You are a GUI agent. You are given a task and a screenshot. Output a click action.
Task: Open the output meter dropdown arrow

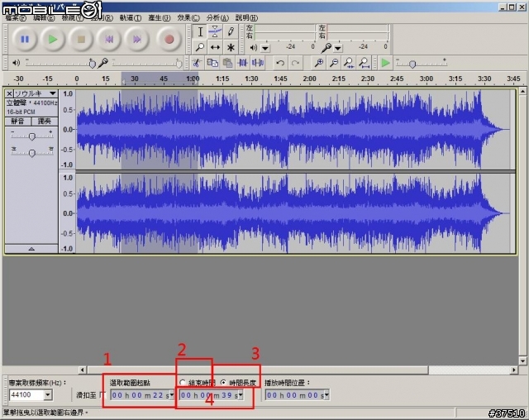(265, 48)
